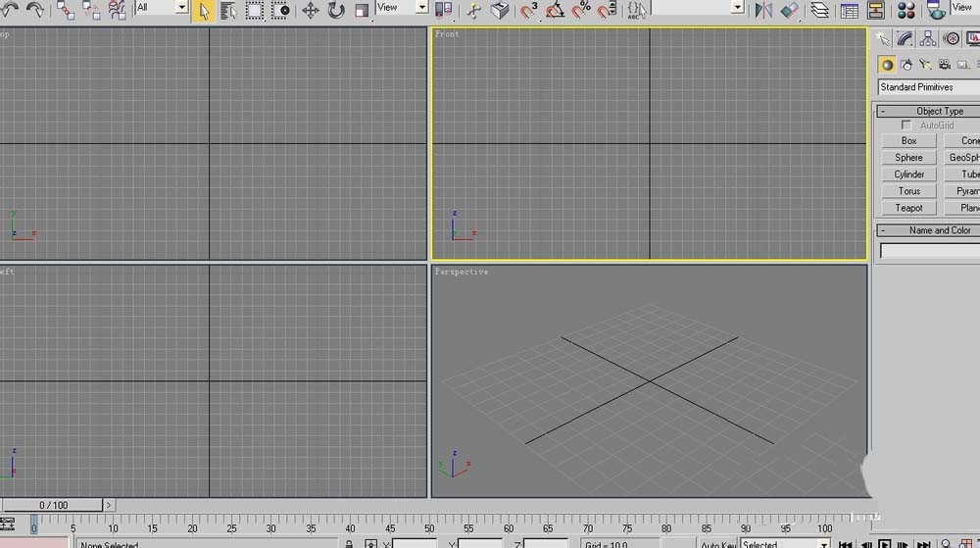Open the Schematic View icon
The image size is (980, 548).
875,10
